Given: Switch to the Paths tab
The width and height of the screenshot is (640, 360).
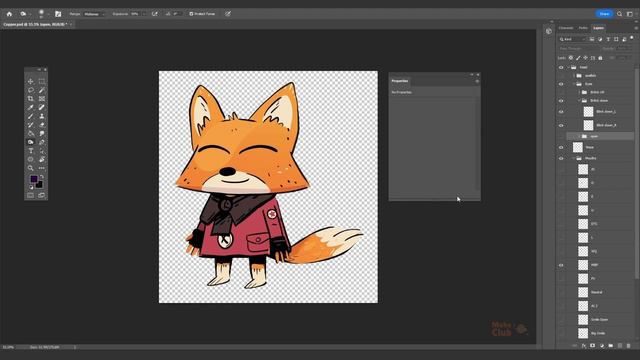Looking at the screenshot, I should pyautogui.click(x=583, y=28).
